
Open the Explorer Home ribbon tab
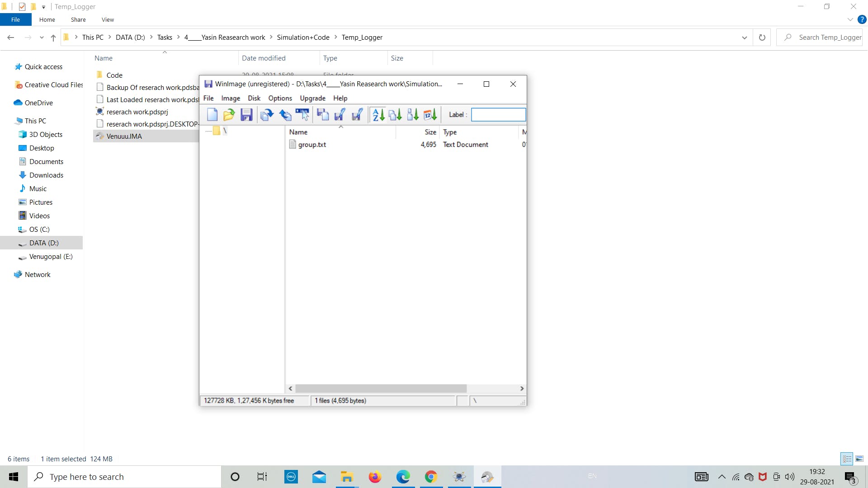point(47,19)
